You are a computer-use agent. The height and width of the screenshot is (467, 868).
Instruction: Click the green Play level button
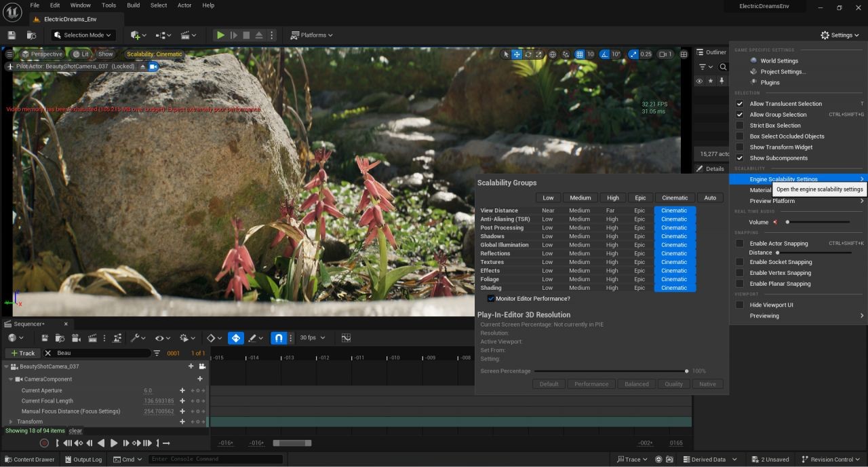coord(220,35)
